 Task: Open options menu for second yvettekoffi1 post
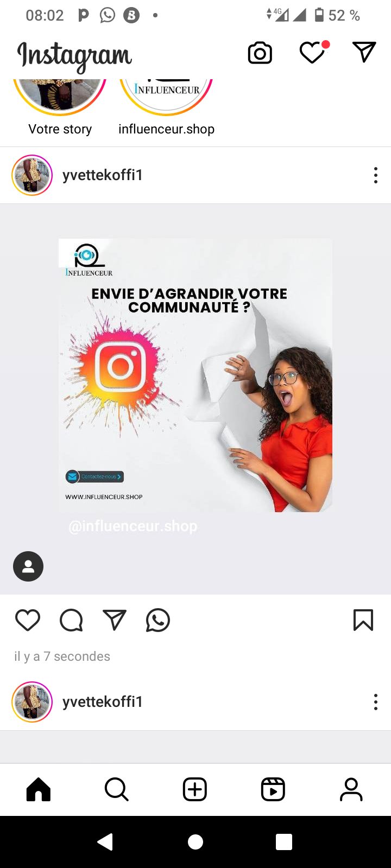[375, 702]
